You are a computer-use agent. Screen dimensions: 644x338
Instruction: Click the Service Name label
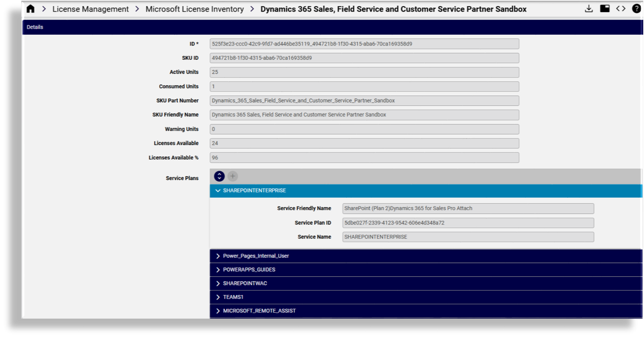pyautogui.click(x=314, y=237)
